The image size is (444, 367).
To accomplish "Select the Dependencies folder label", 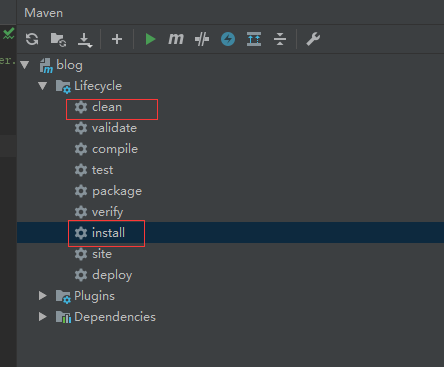I will pos(115,317).
